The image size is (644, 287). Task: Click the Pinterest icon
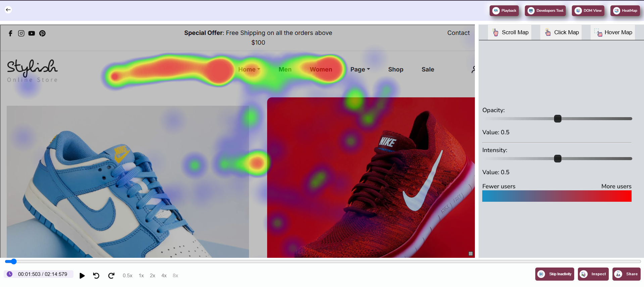(x=42, y=33)
